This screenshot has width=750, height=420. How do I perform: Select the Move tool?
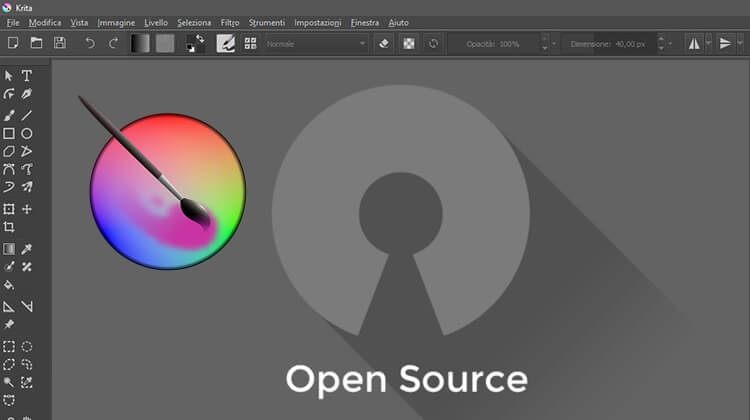click(x=27, y=209)
